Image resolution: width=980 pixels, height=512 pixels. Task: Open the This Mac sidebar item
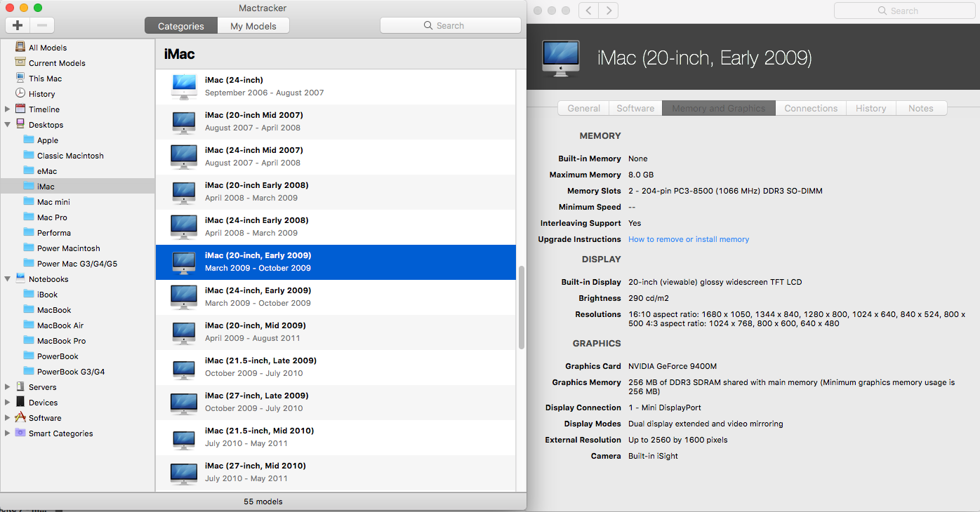(45, 79)
